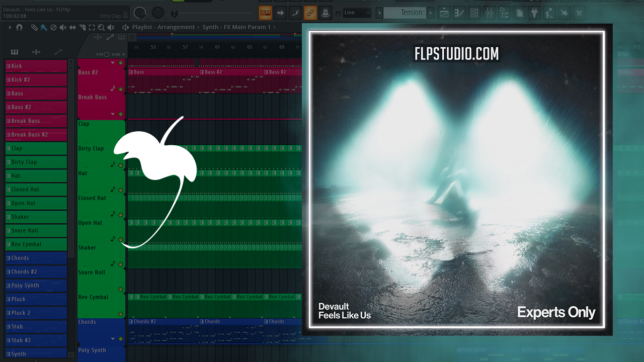This screenshot has width=644, height=362.
Task: Toggle the STEP editing checkbox
Action: click(x=107, y=54)
